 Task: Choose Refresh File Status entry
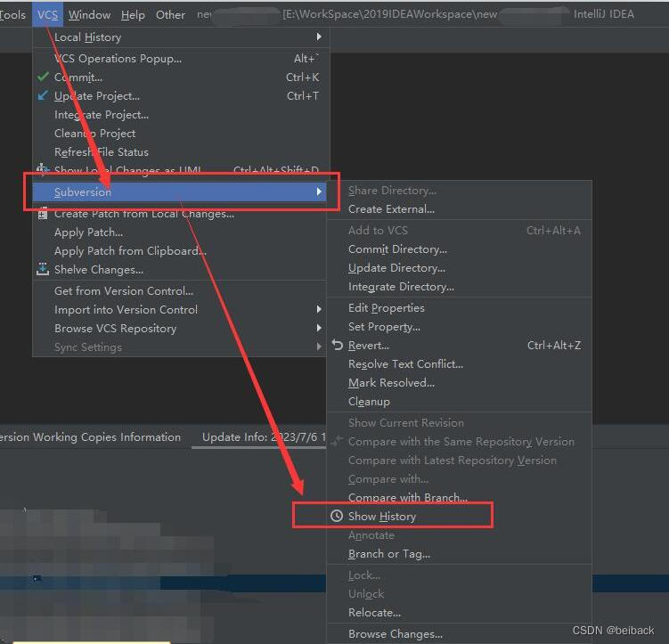click(179, 151)
